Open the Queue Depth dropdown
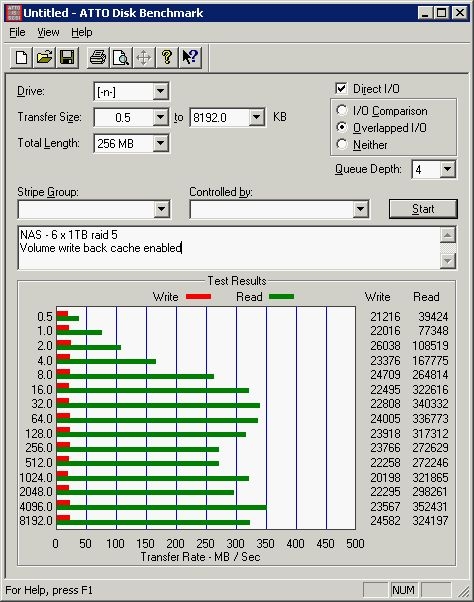Screen dimensions: 474x602 tap(448, 169)
